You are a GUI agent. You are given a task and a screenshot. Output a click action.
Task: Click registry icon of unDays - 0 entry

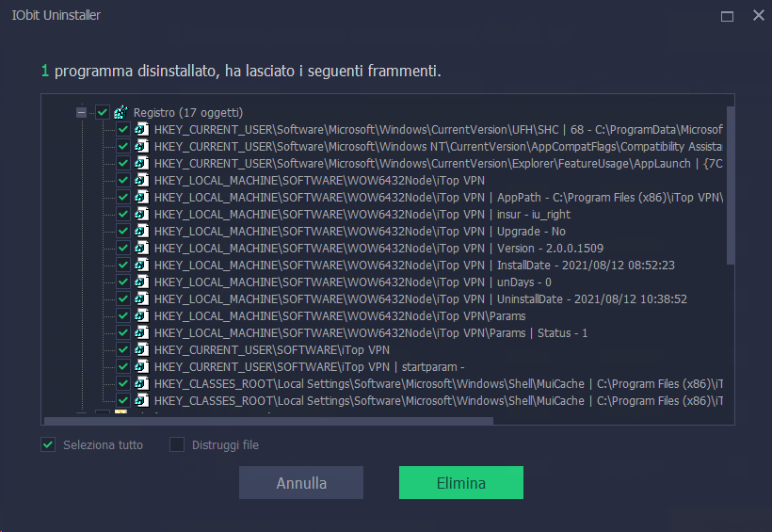(x=142, y=282)
